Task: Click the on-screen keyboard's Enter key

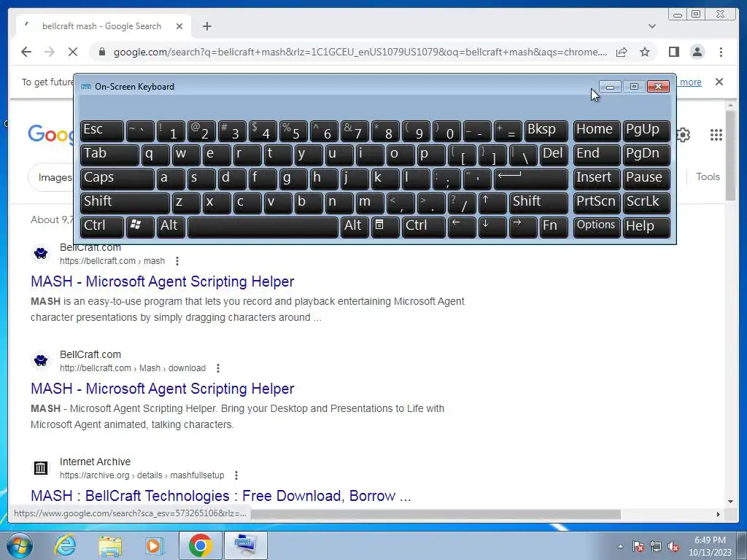Action: coord(531,179)
